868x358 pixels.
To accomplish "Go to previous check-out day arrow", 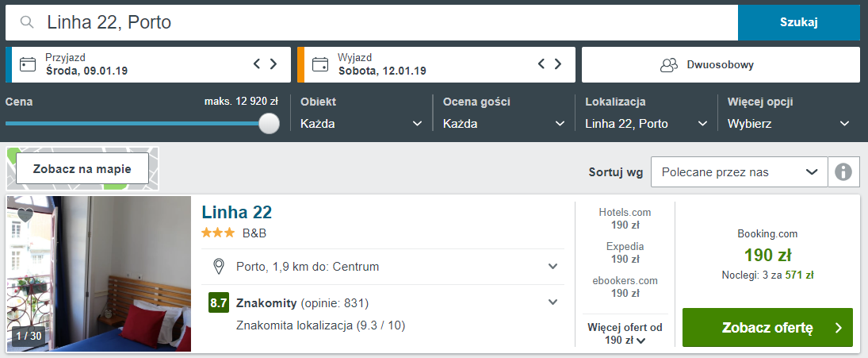I will (x=541, y=64).
